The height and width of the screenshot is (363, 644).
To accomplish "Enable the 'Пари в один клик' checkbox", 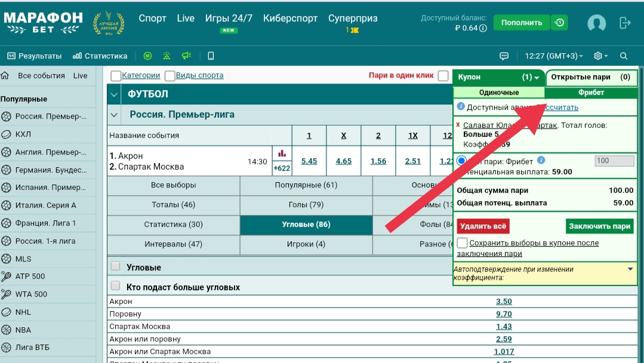I will coord(443,76).
